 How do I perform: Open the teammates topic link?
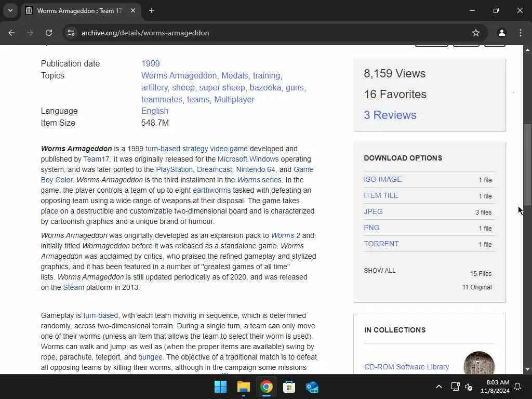[x=162, y=99]
